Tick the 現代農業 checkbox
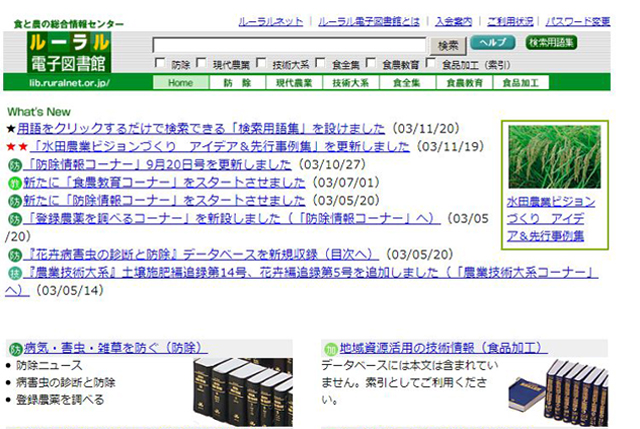640x429 pixels. click(201, 65)
